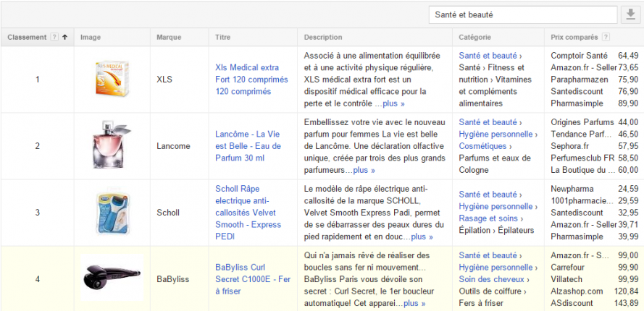This screenshot has height=311, width=644.
Task: Click Sephora.fr price entry 57,95
Action: [595, 145]
